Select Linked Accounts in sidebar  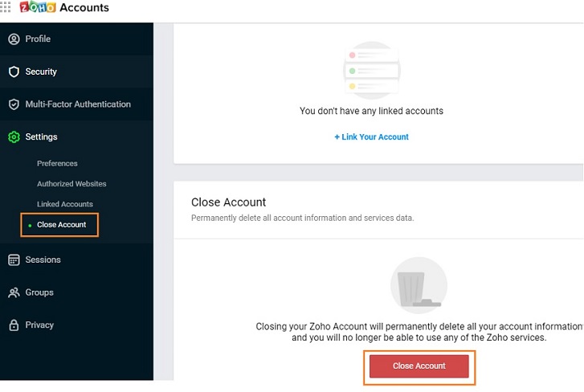(65, 204)
